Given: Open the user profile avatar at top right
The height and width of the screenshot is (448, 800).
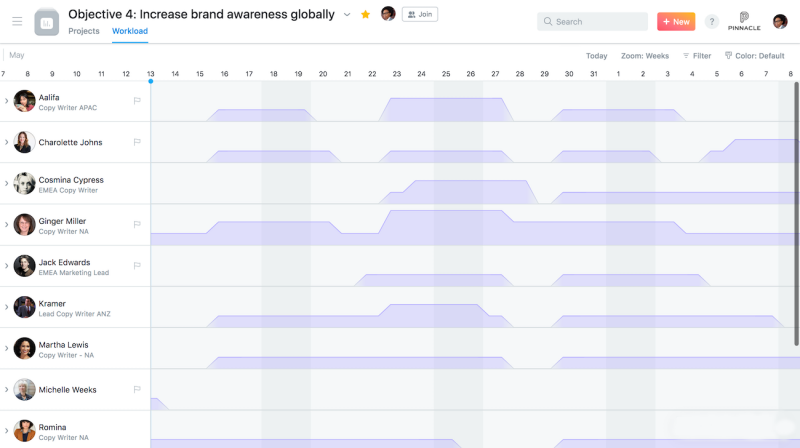Looking at the screenshot, I should pyautogui.click(x=780, y=21).
